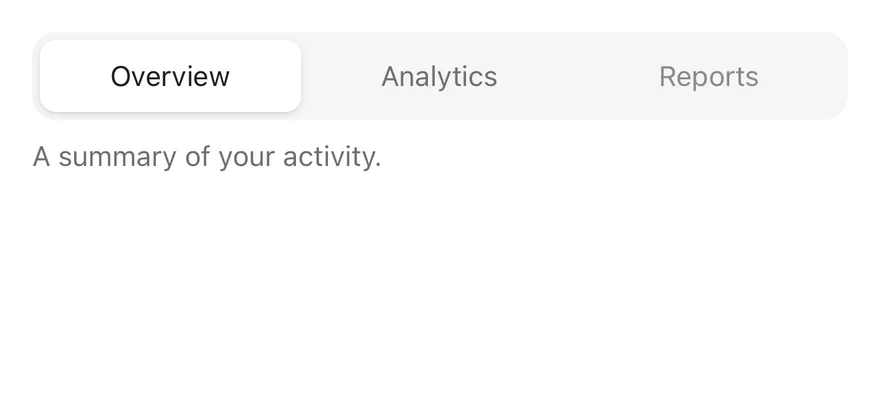880x400 pixels.
Task: Choose the last tab named Reports
Action: (x=708, y=76)
